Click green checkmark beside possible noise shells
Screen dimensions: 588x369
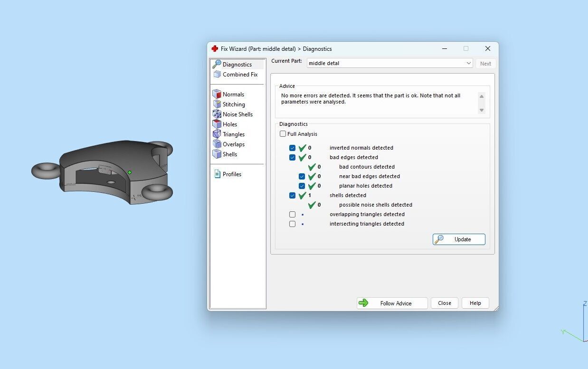(x=312, y=205)
